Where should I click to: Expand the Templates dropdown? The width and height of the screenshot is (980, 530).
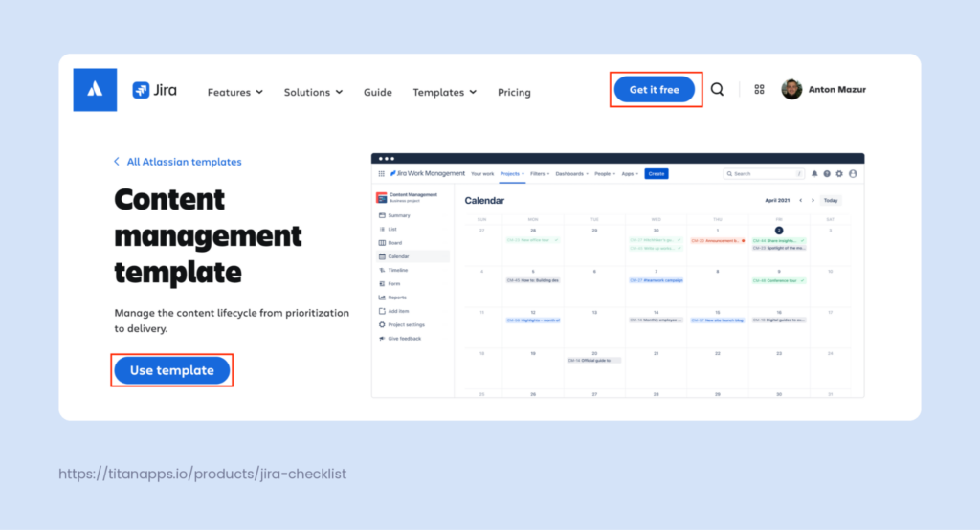[444, 92]
